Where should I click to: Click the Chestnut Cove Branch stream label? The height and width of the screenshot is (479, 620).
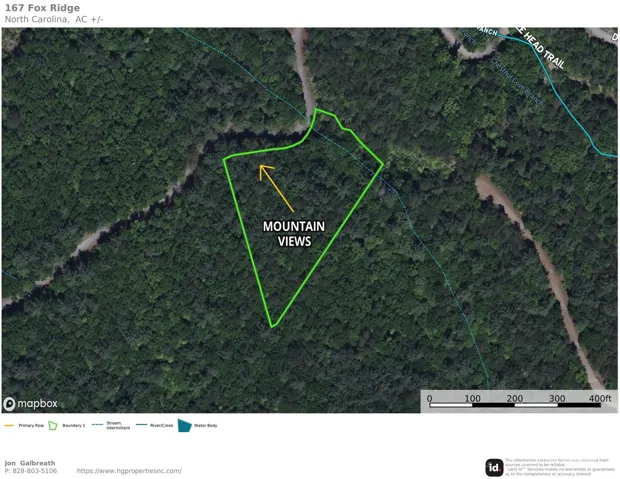coord(517,82)
